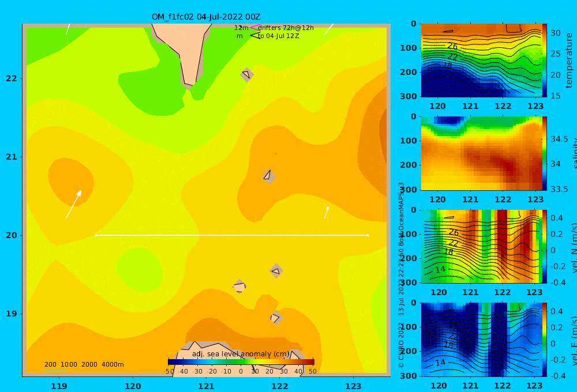Select the drifter diamond marker near 22N
The height and width of the screenshot is (392, 577).
point(247,74)
